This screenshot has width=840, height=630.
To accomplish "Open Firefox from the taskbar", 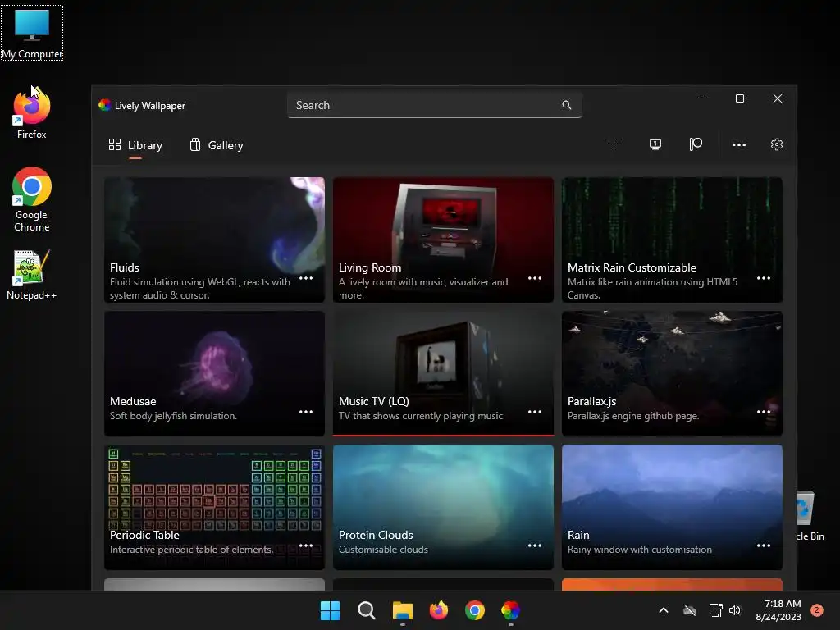I will (439, 610).
